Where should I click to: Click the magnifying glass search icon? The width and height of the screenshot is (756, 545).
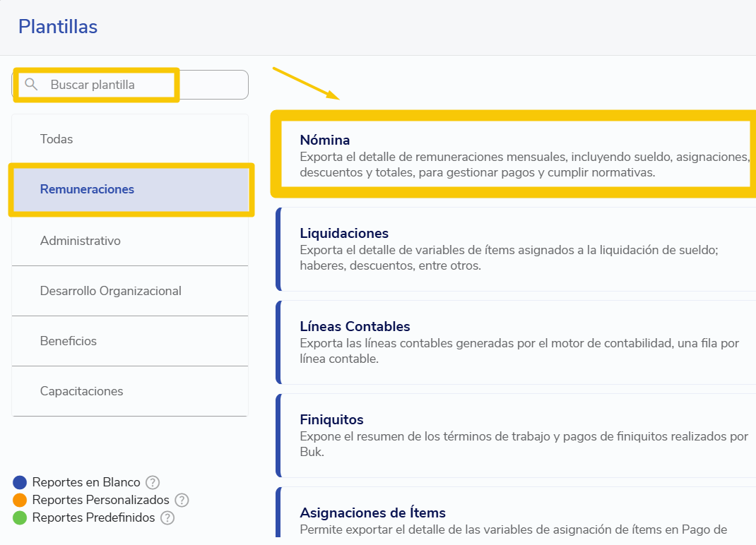pyautogui.click(x=31, y=84)
